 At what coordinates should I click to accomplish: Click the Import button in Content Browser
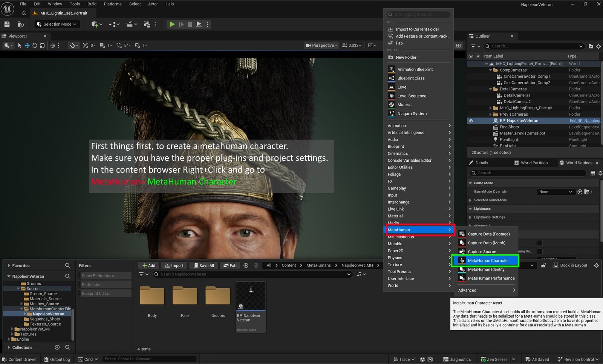click(x=174, y=266)
